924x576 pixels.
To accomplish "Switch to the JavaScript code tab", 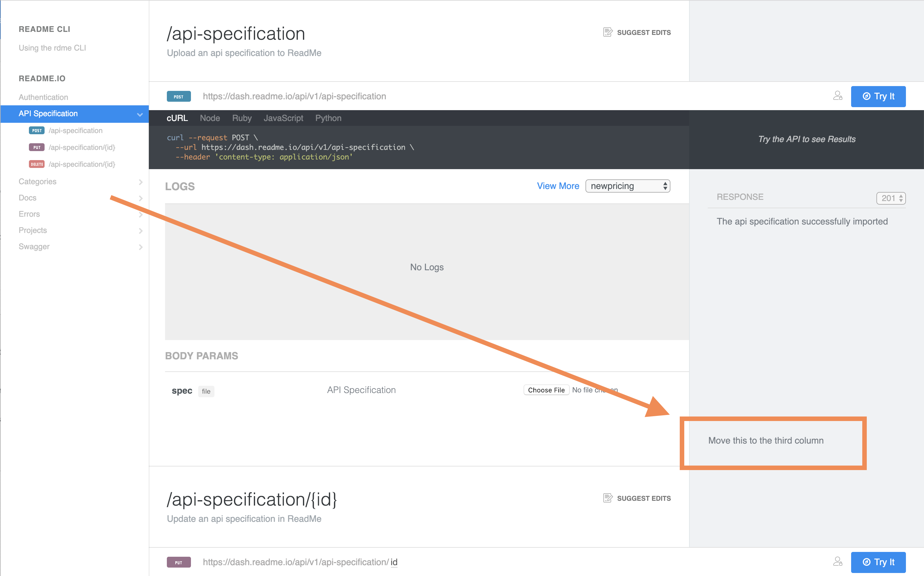I will (283, 118).
